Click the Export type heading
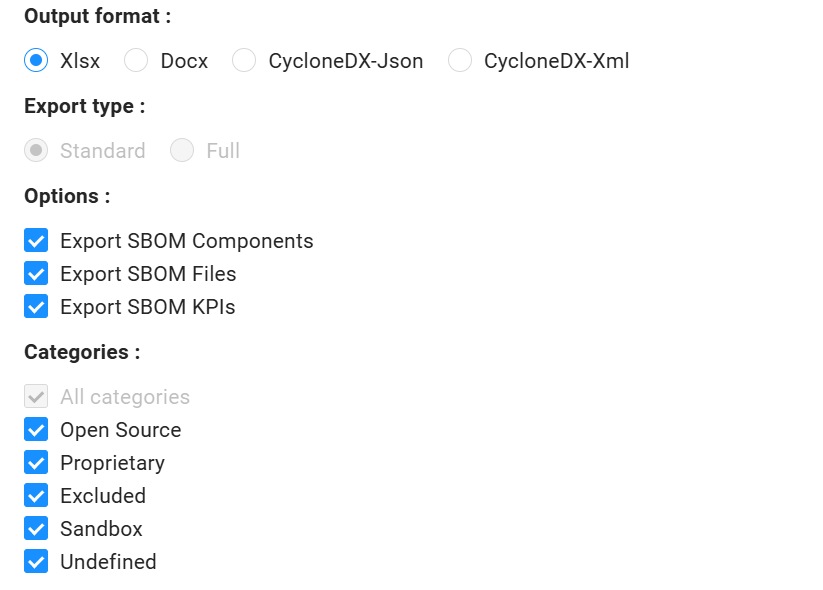 click(83, 106)
